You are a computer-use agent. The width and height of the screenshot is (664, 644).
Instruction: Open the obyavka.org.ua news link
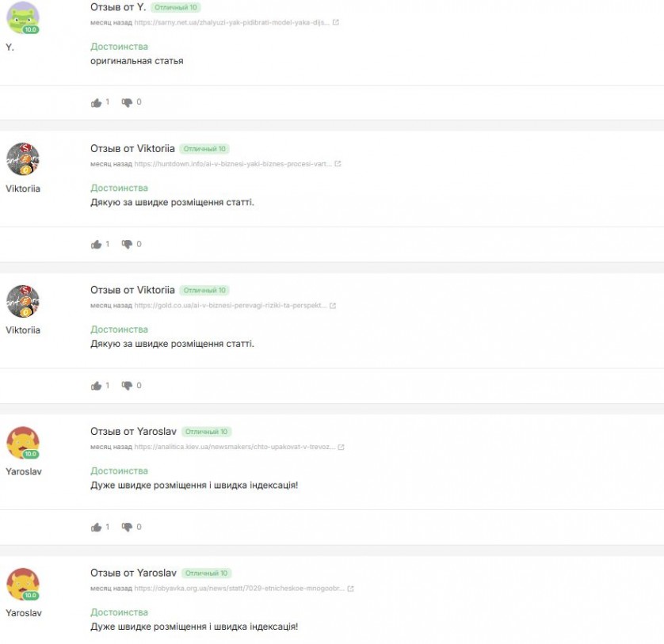pyautogui.click(x=239, y=588)
